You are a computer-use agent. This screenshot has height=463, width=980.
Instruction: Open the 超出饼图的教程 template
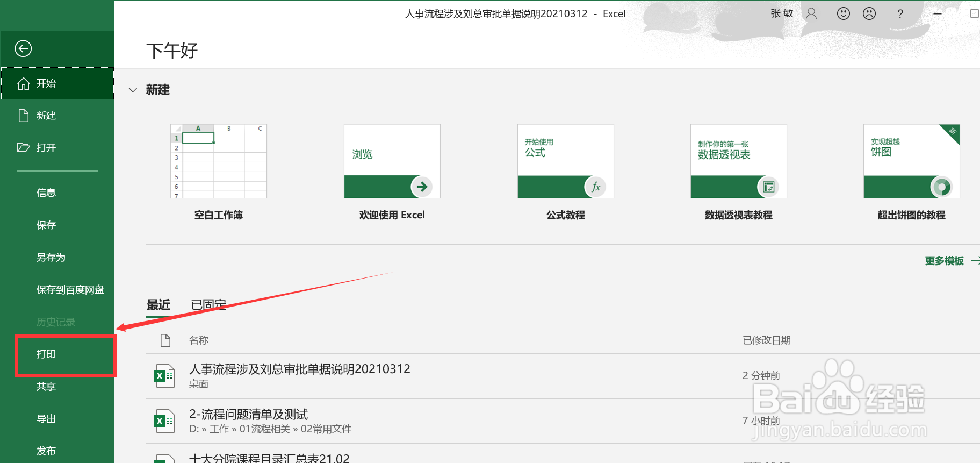click(x=912, y=172)
